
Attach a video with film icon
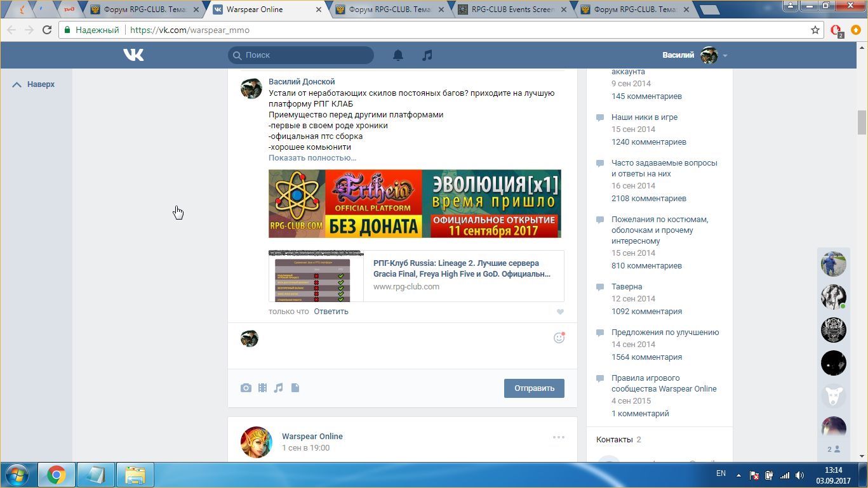[x=262, y=388]
